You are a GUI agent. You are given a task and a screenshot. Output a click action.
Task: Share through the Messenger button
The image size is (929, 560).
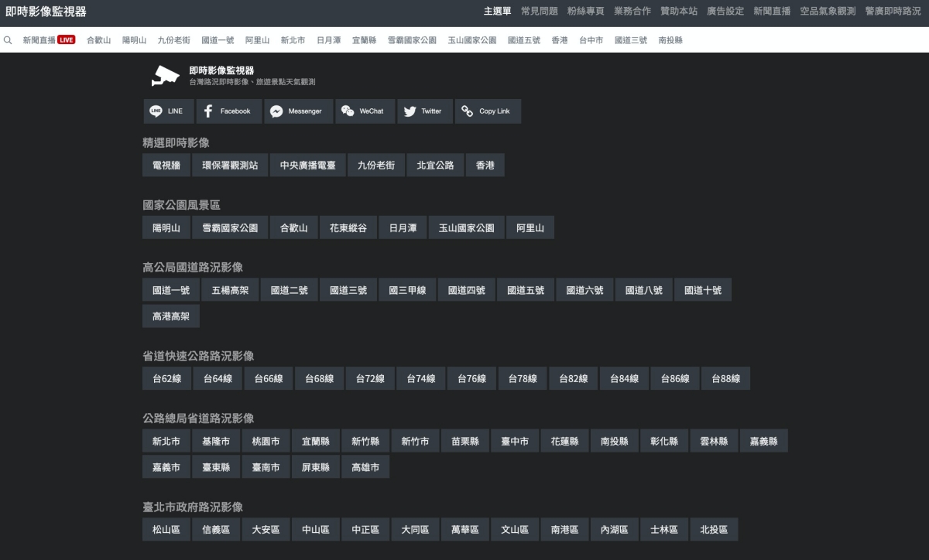click(x=297, y=111)
